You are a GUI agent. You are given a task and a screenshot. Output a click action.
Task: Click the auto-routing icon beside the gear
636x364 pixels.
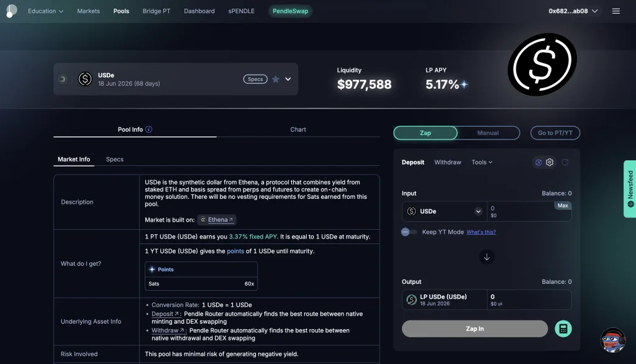[x=538, y=162]
